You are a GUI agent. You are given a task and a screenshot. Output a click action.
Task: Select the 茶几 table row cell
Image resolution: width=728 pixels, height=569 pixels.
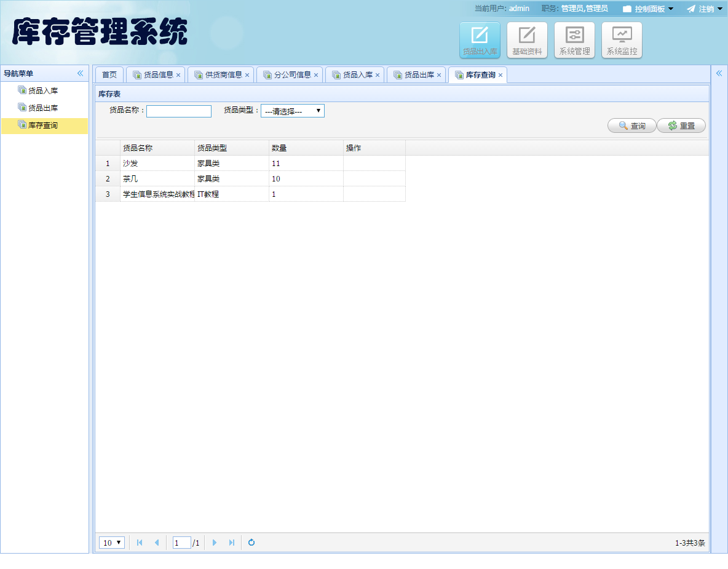point(157,179)
